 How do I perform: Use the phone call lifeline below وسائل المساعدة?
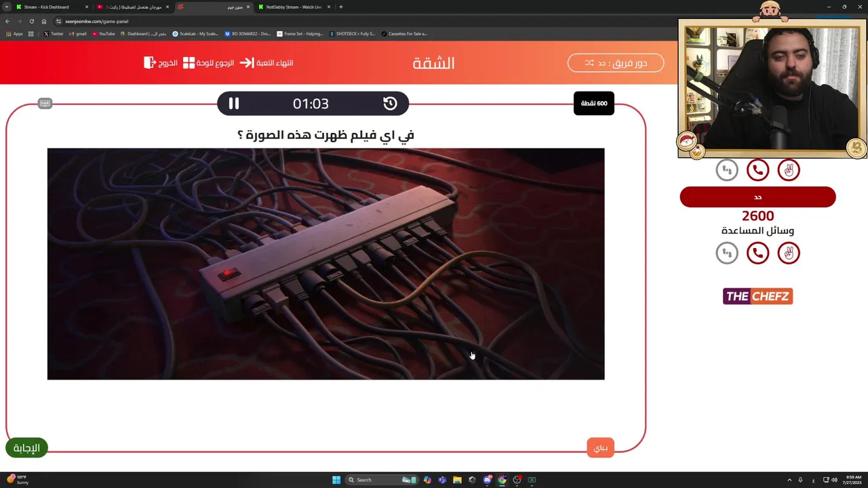pyautogui.click(x=757, y=253)
